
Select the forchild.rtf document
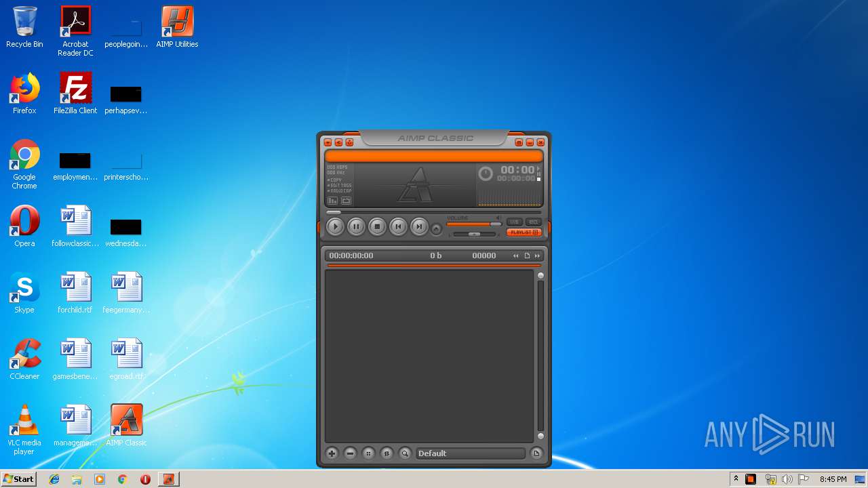[75, 293]
